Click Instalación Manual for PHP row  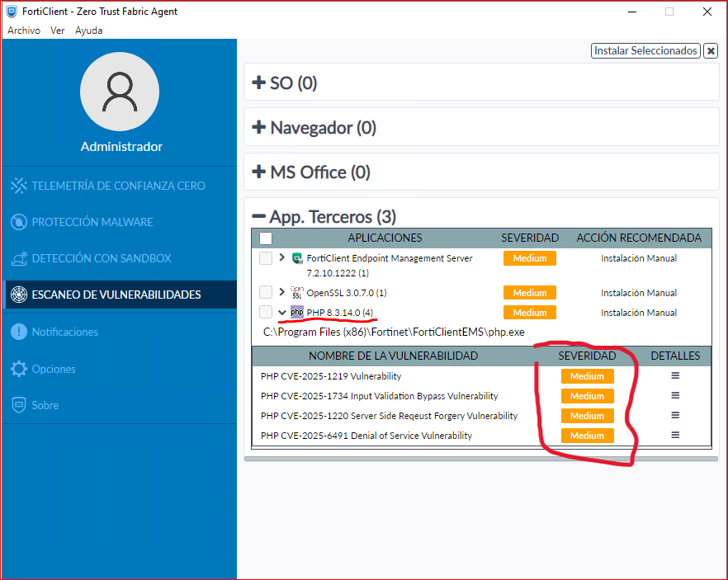point(639,313)
